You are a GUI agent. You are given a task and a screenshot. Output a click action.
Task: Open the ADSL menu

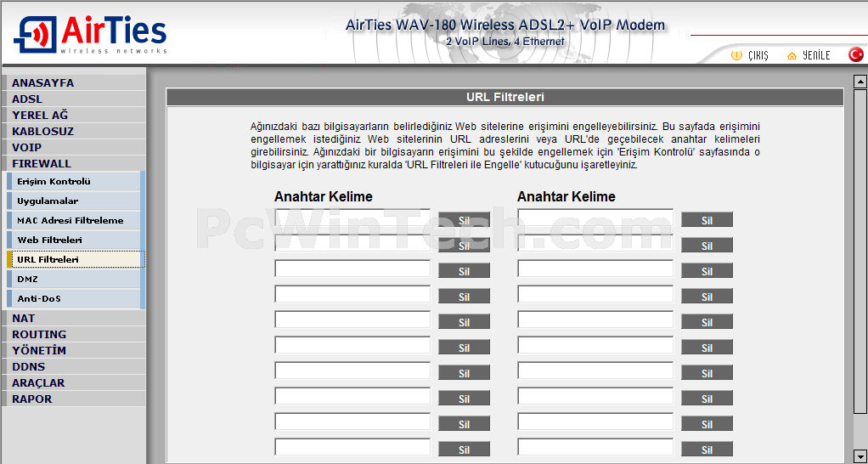pos(73,99)
